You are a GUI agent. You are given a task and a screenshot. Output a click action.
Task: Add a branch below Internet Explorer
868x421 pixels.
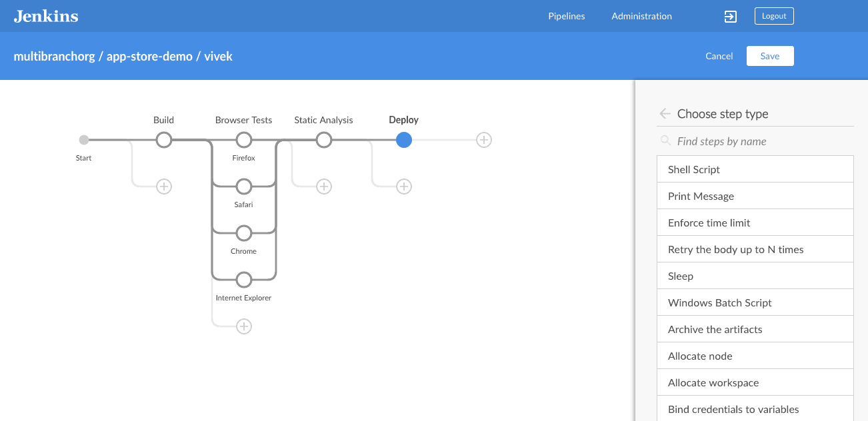click(x=243, y=326)
